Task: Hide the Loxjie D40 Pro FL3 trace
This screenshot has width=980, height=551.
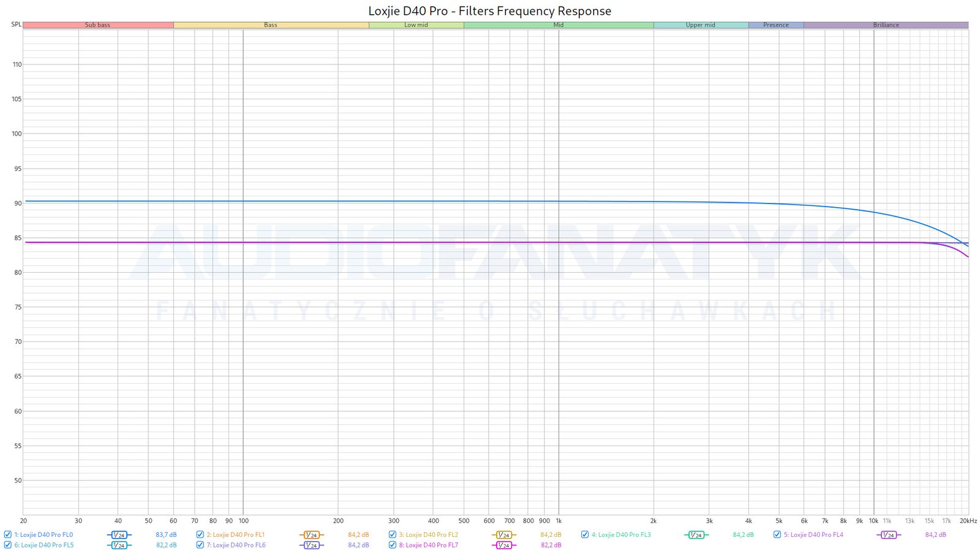Action: point(585,534)
